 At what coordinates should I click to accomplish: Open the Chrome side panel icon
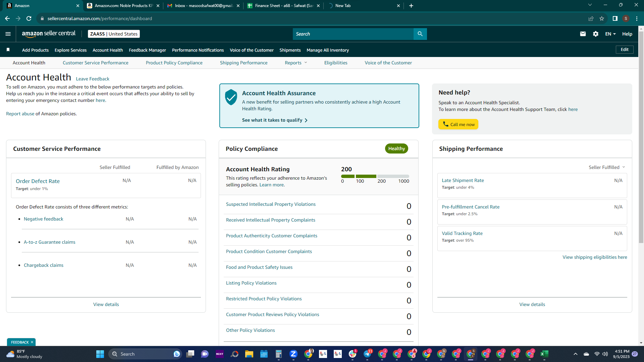(x=615, y=18)
